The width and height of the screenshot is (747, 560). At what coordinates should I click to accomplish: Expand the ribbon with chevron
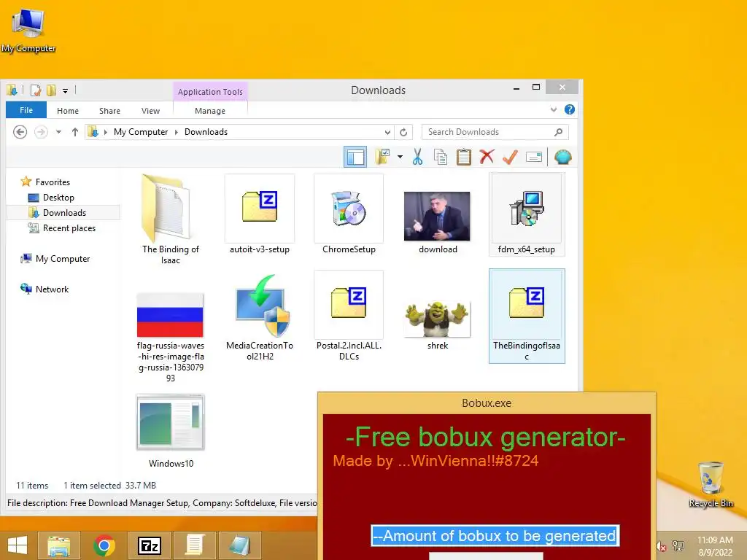click(x=554, y=109)
